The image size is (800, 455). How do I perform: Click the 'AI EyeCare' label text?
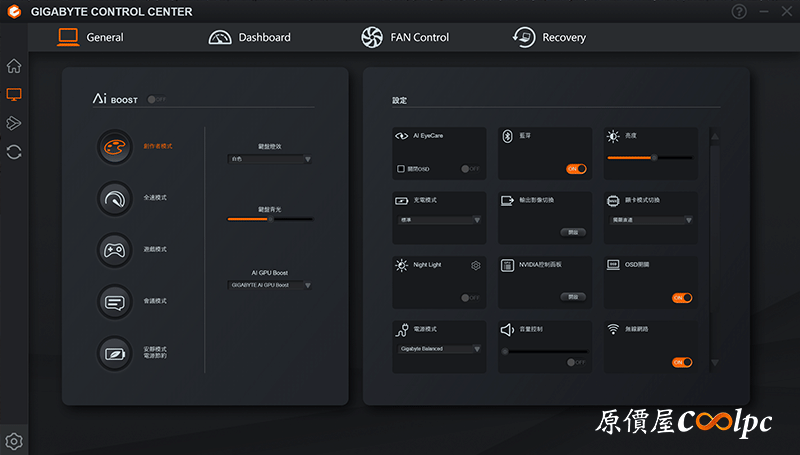pos(428,136)
